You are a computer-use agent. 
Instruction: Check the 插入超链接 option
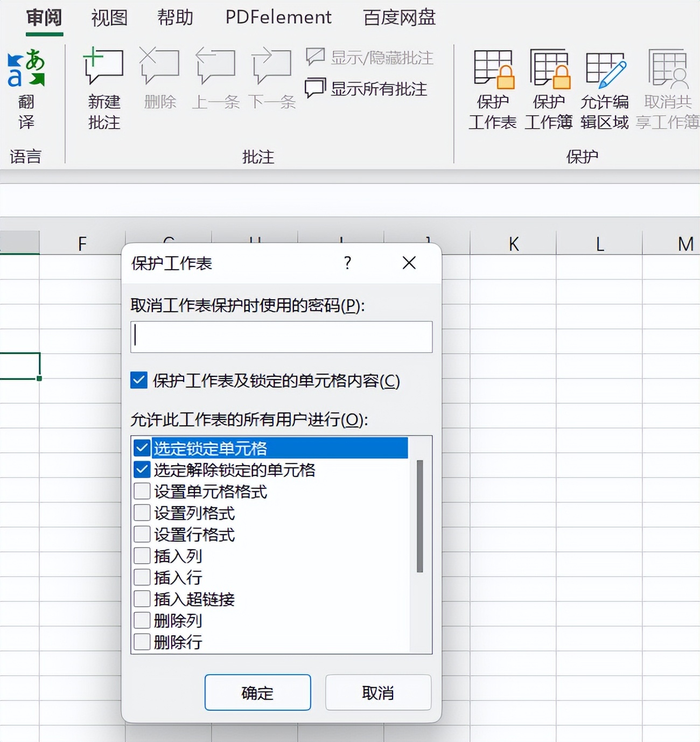click(141, 599)
